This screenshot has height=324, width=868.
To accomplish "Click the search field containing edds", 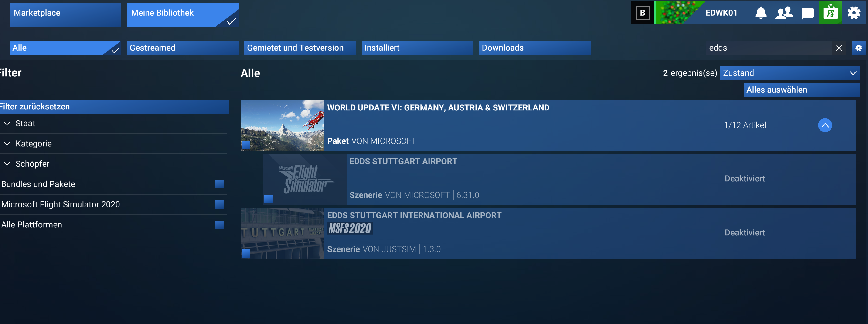I will pos(769,48).
